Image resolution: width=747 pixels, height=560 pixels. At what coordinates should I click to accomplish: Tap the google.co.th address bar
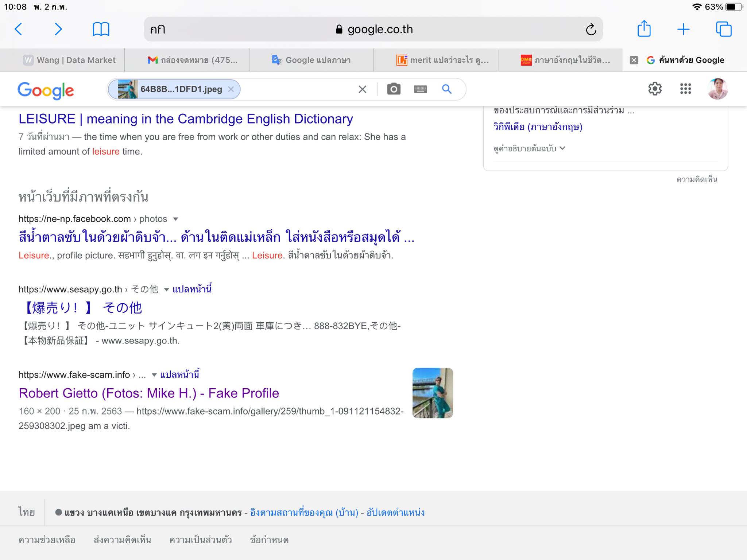click(373, 29)
